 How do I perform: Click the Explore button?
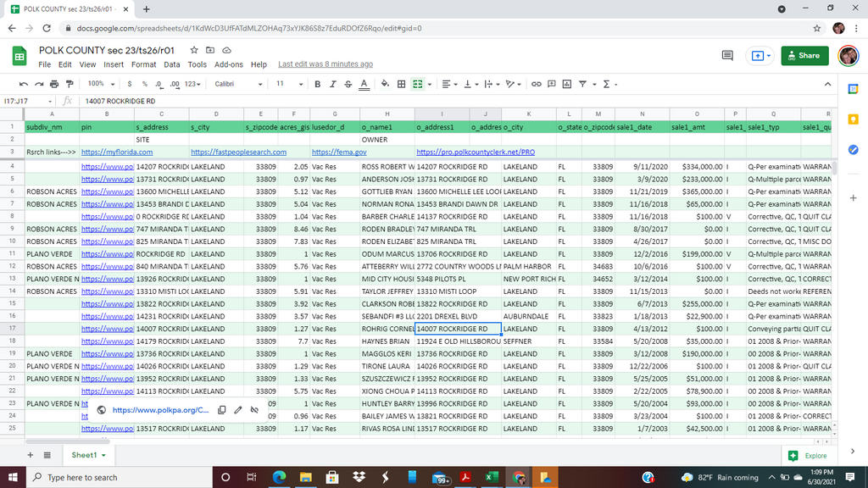809,455
